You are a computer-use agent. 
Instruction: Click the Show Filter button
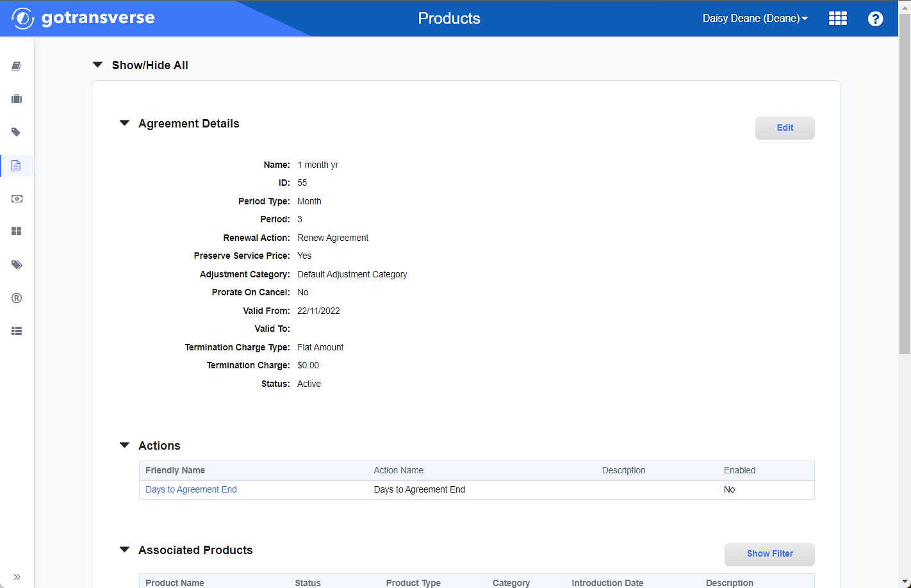point(769,554)
